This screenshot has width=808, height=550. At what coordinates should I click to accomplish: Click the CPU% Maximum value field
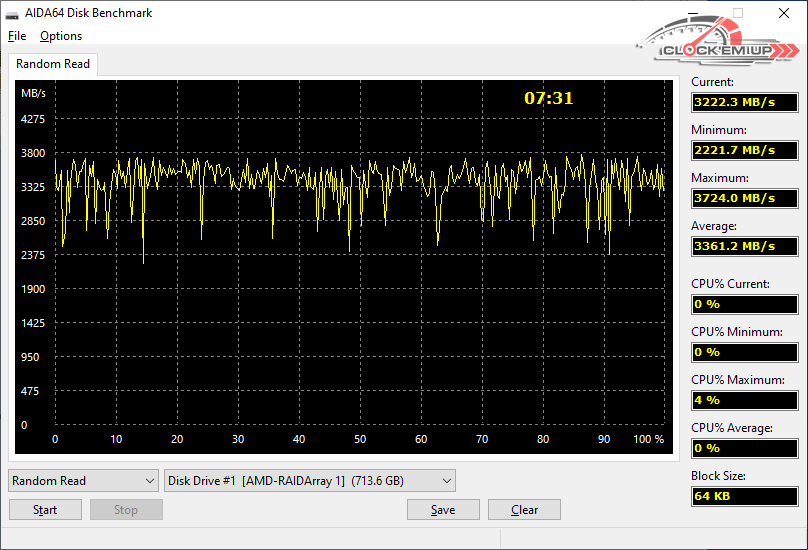coord(744,400)
